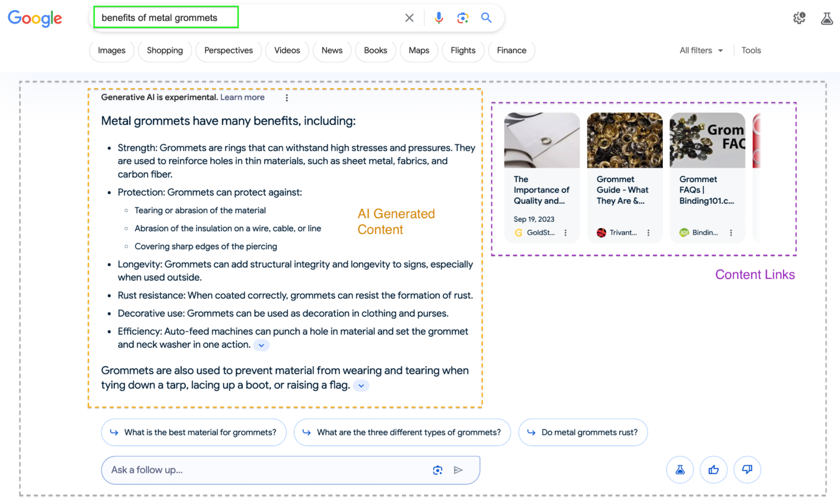
Task: Click in the 'Ask a follow up' field
Action: 262,470
